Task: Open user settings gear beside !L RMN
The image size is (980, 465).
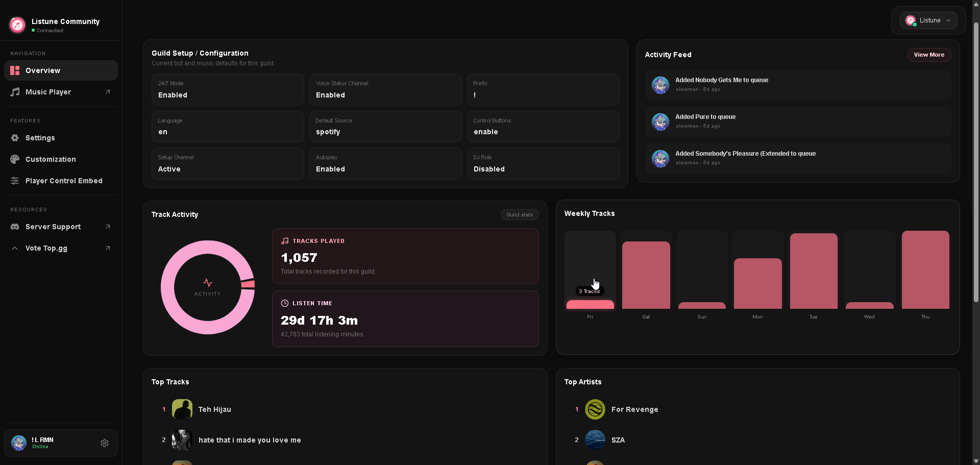Action: coord(105,443)
